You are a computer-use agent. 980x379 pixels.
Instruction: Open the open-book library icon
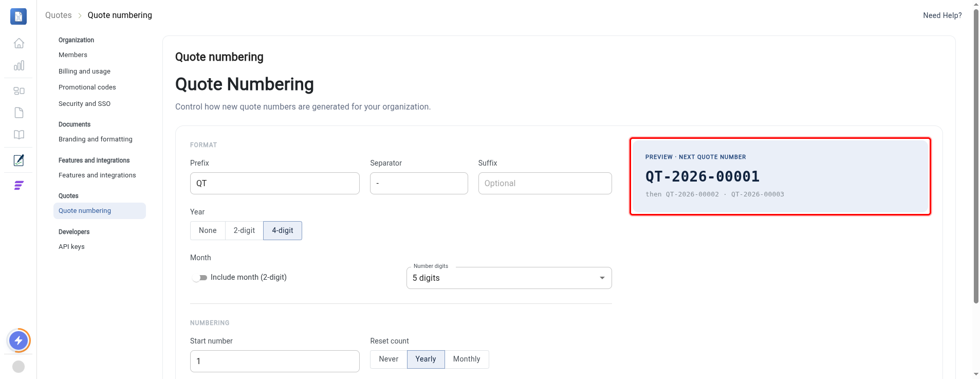tap(19, 135)
